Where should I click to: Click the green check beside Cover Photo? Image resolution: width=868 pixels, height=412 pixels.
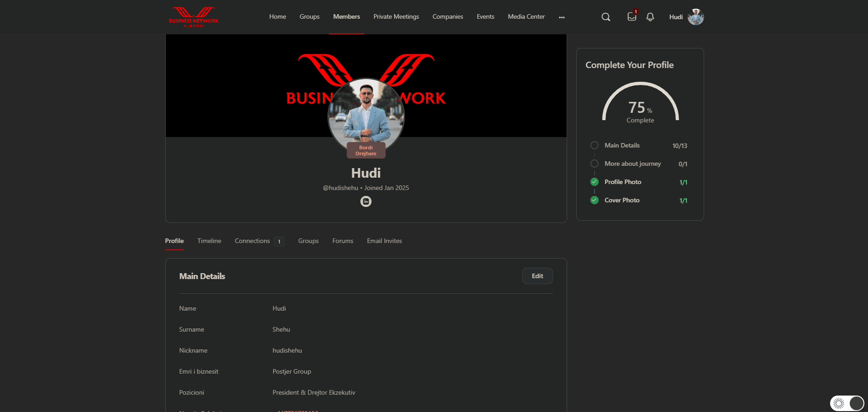(594, 200)
